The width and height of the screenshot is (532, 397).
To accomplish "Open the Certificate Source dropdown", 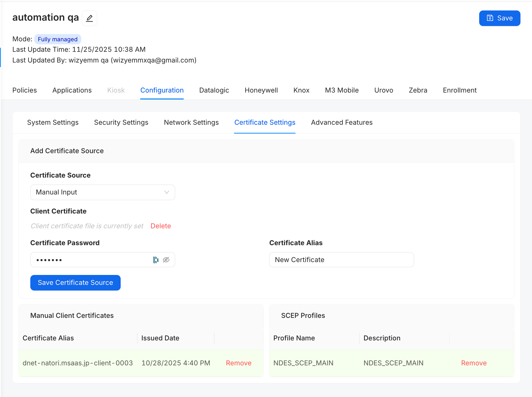I will coord(102,192).
